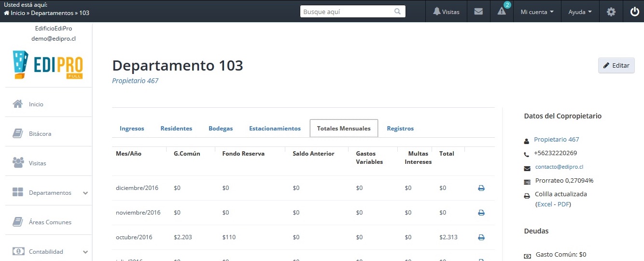Open the alerts warning icon with badge 2
644x261 pixels.
coord(502,12)
